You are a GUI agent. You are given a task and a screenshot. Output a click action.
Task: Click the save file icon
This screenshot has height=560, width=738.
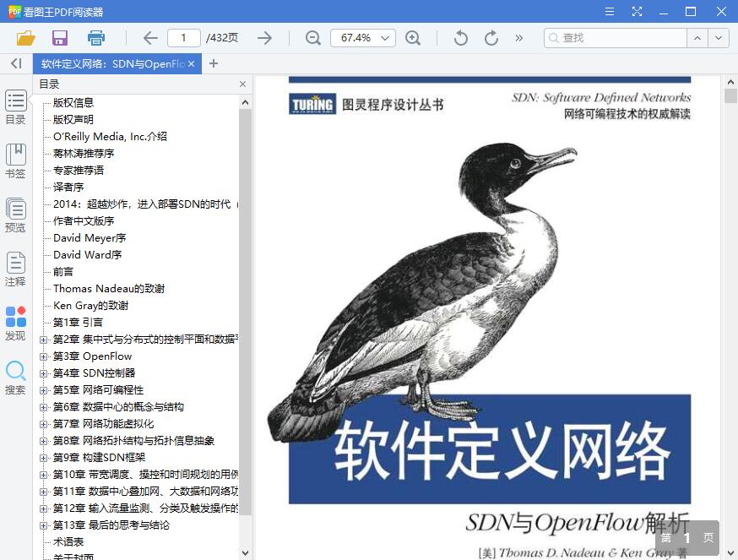coord(59,38)
